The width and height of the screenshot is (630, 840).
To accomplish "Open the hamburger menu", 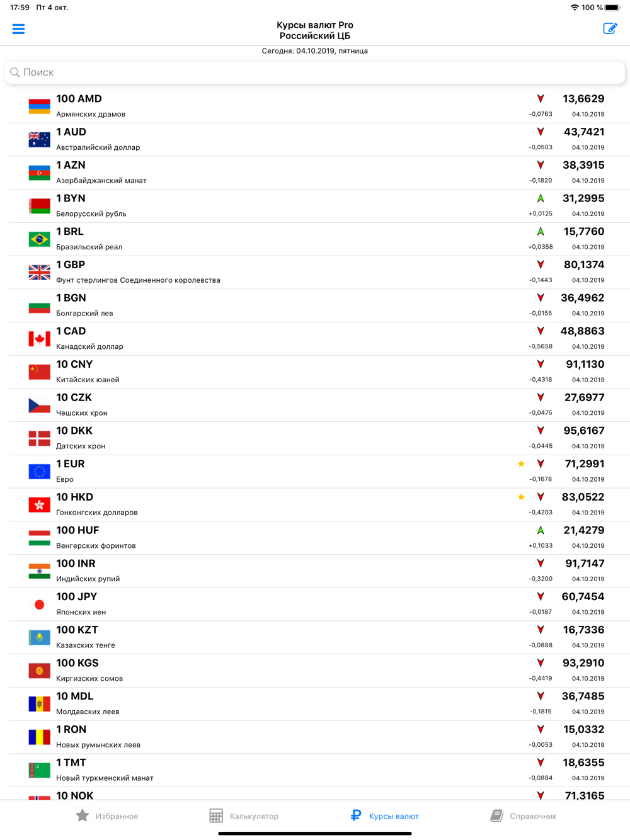I will click(x=18, y=29).
